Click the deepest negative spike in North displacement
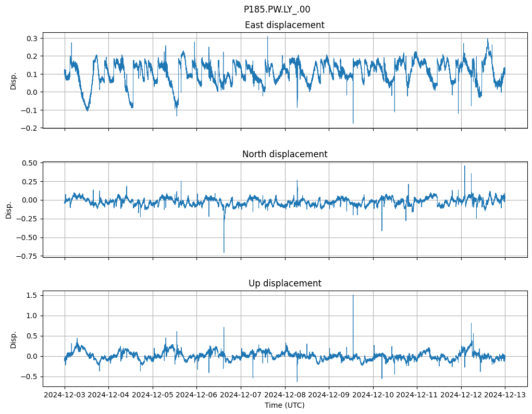 tap(224, 252)
